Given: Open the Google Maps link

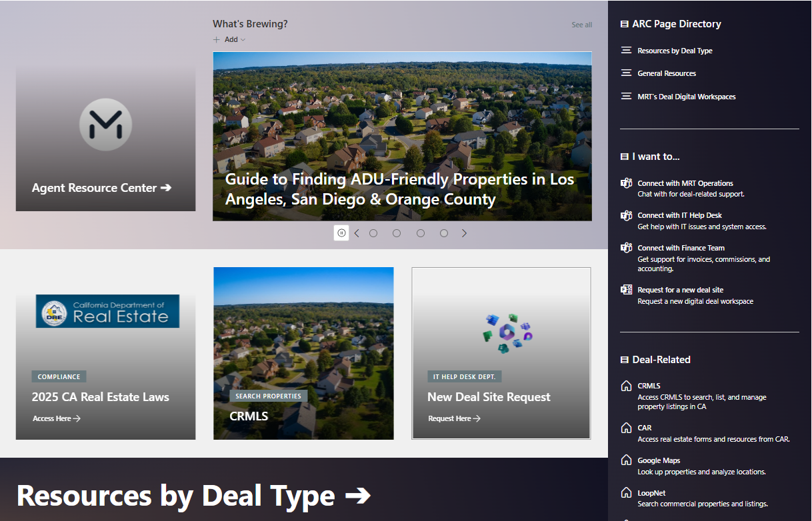Looking at the screenshot, I should [x=659, y=460].
